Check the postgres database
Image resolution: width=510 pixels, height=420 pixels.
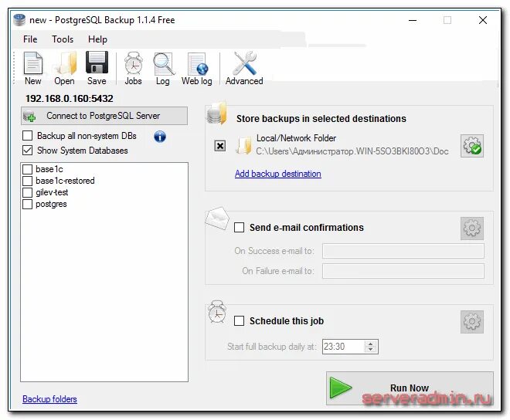tap(27, 204)
